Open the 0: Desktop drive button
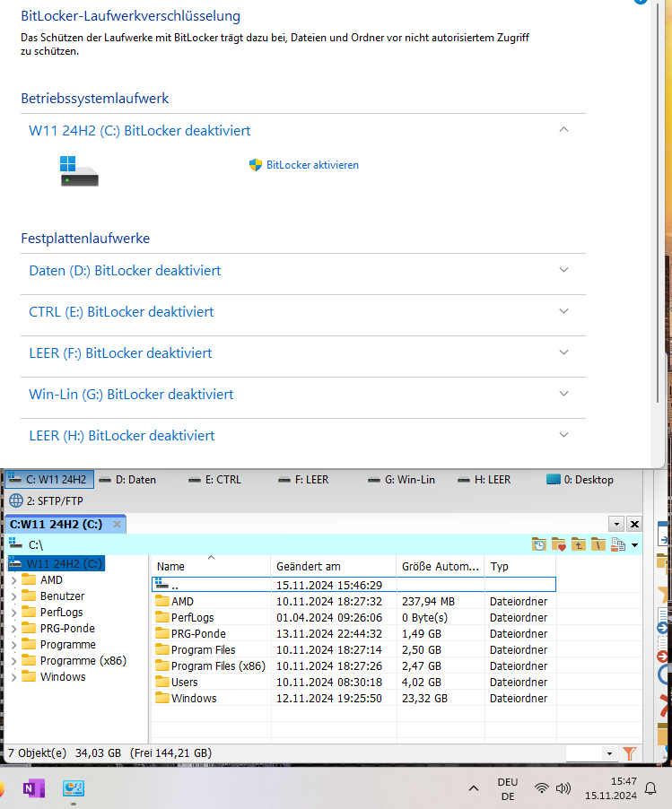The height and width of the screenshot is (809, 672). (x=580, y=479)
